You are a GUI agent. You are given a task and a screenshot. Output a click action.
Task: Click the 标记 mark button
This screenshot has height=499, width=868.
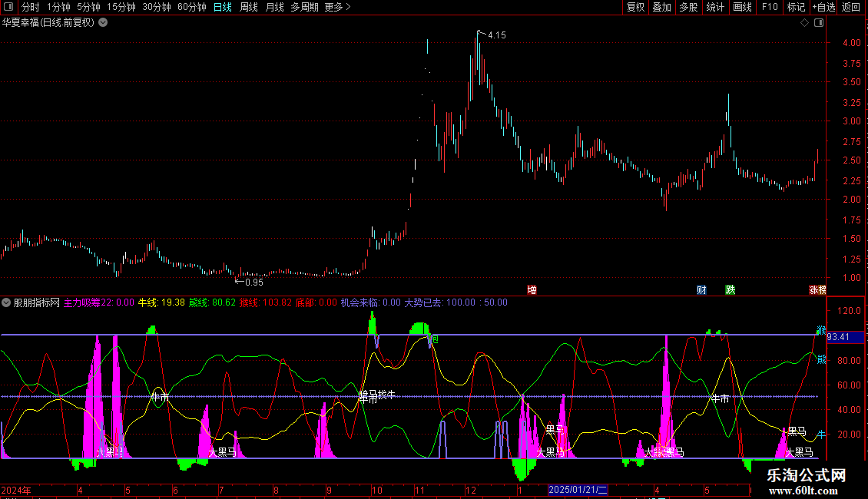click(x=796, y=7)
